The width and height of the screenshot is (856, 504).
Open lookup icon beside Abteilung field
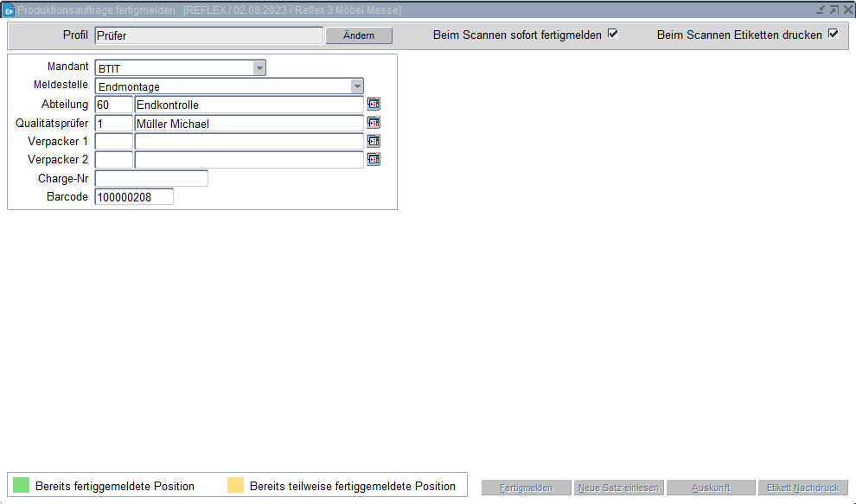(374, 104)
